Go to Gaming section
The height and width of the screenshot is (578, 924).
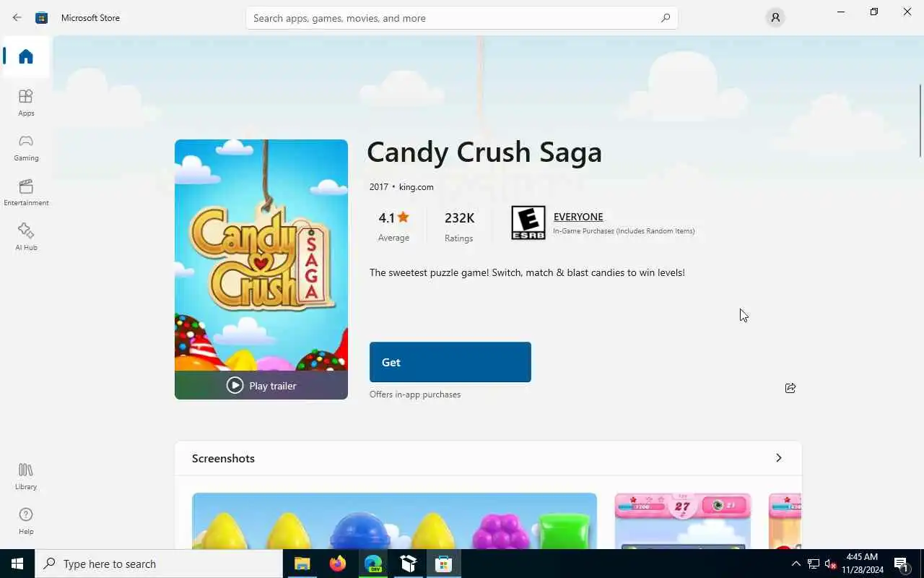pos(26,147)
